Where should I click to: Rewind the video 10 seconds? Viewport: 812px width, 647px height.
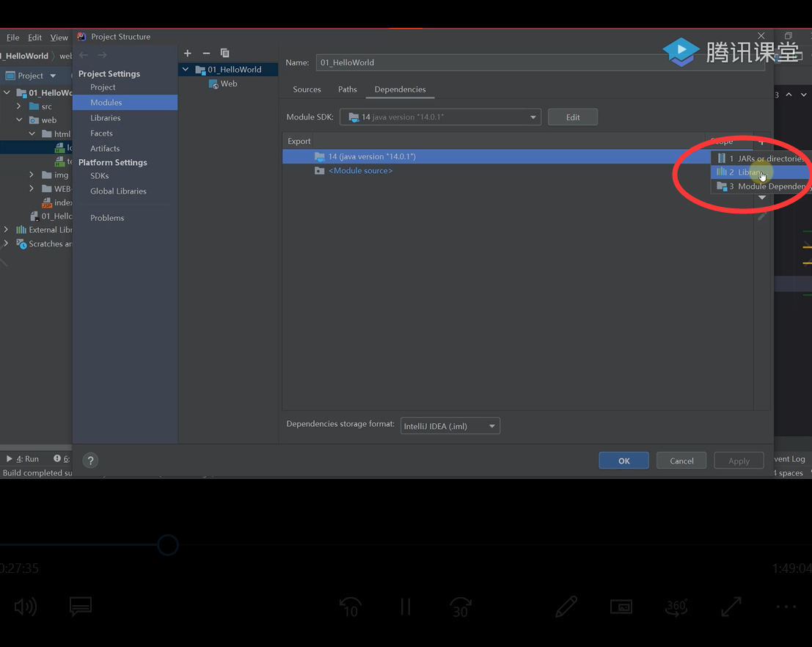pyautogui.click(x=351, y=607)
